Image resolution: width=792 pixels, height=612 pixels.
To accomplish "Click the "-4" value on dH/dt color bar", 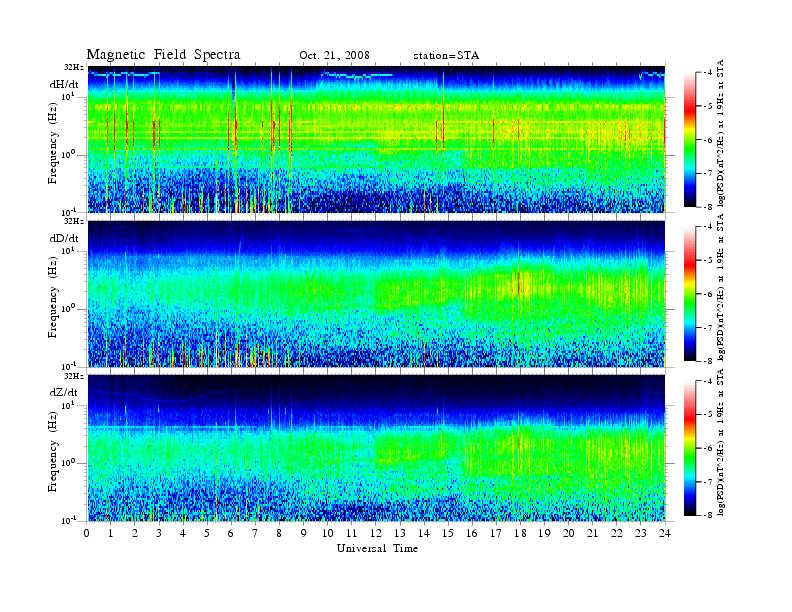I will [708, 73].
